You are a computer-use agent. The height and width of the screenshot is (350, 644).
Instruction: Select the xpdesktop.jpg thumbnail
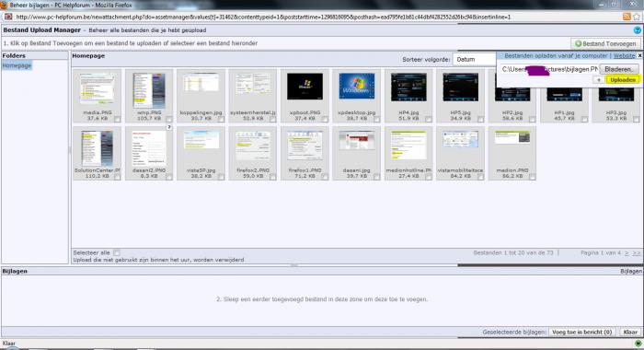(x=357, y=87)
